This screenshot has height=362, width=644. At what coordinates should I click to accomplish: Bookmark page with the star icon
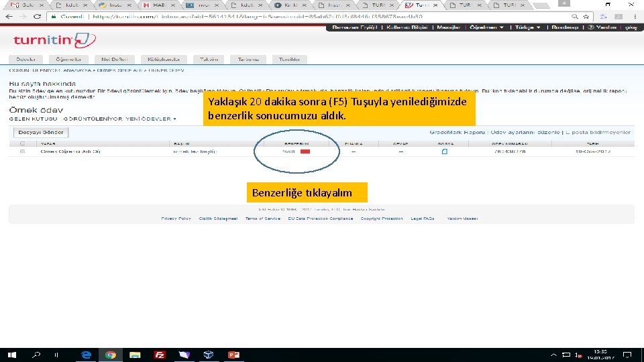[586, 16]
